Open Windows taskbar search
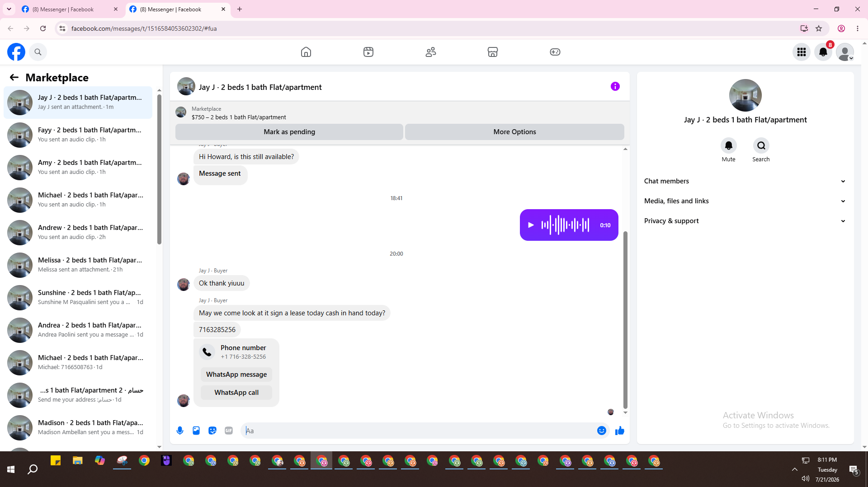868x487 pixels. pyautogui.click(x=33, y=469)
